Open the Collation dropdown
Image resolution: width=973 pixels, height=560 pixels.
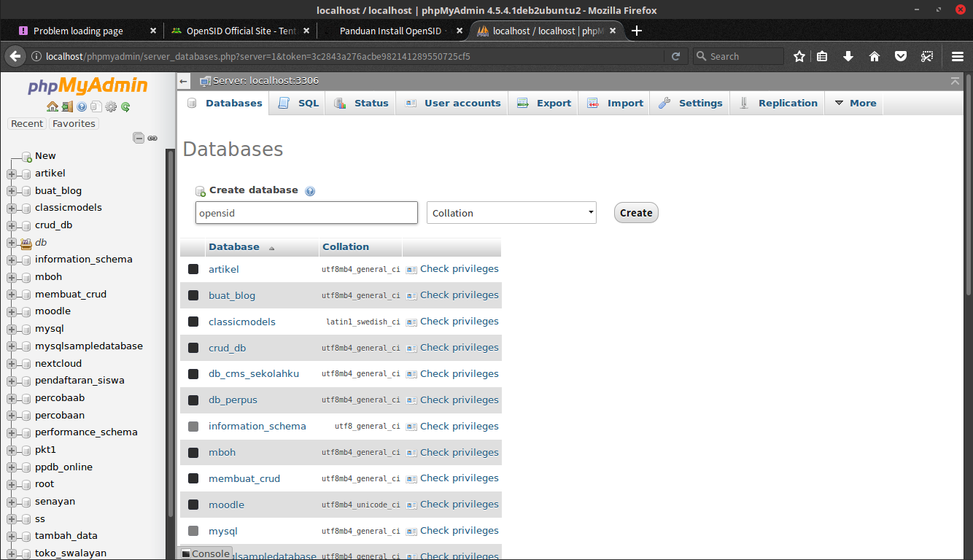tap(511, 212)
